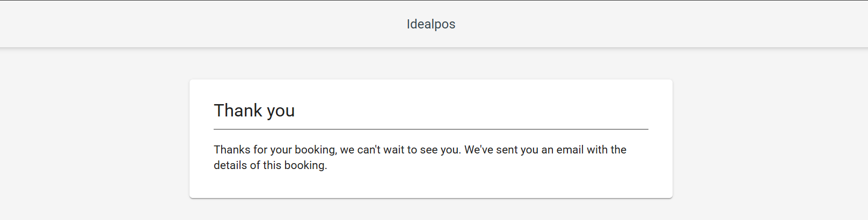
Task: Click "booking," in the first message line
Action: [x=316, y=150]
